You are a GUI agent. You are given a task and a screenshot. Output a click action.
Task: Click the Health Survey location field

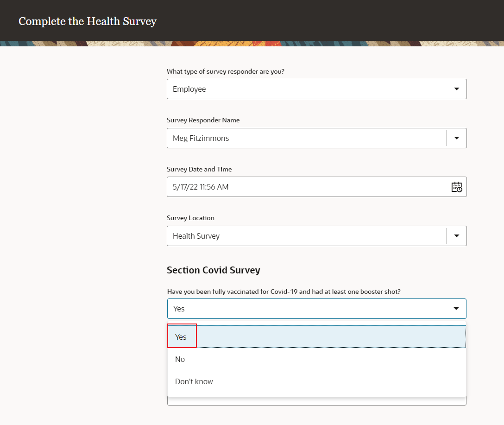(x=306, y=235)
